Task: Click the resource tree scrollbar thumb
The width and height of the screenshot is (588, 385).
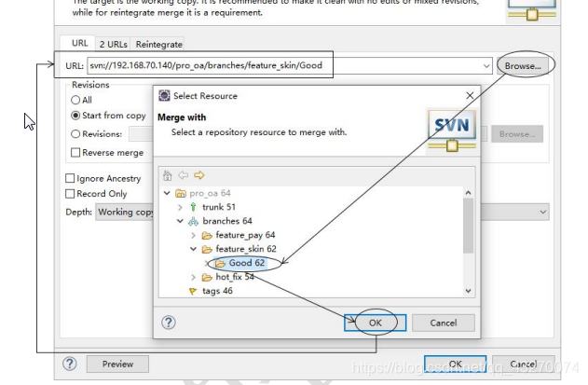Action: 468,226
